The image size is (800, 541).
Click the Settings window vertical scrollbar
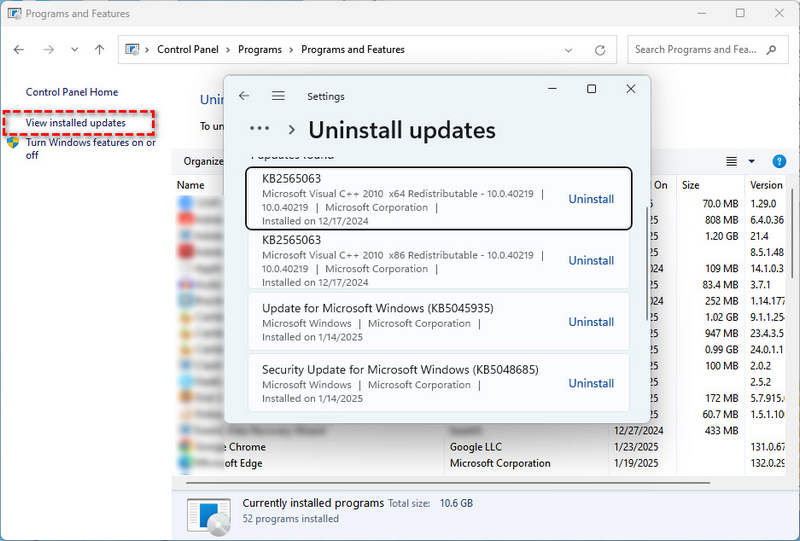[647, 263]
